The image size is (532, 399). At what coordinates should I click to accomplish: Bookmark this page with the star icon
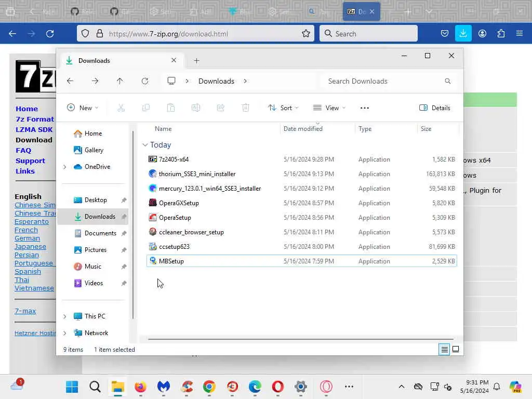(305, 33)
